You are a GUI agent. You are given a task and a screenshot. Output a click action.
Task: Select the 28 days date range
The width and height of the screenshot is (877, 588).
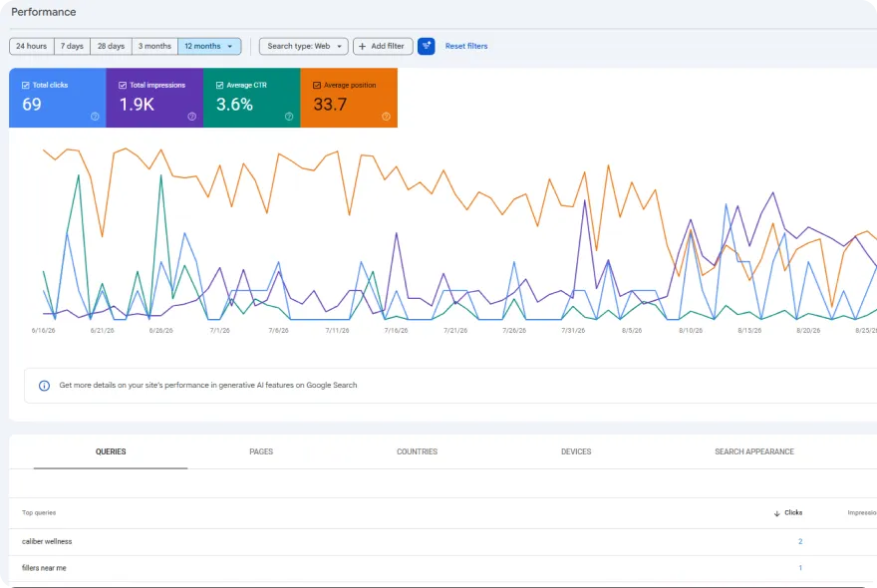[111, 47]
